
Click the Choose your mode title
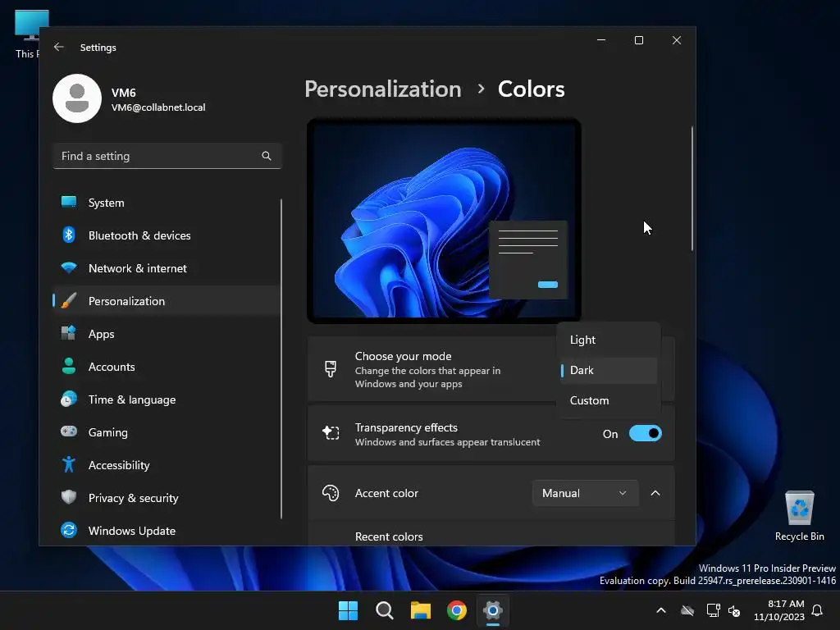[403, 356]
